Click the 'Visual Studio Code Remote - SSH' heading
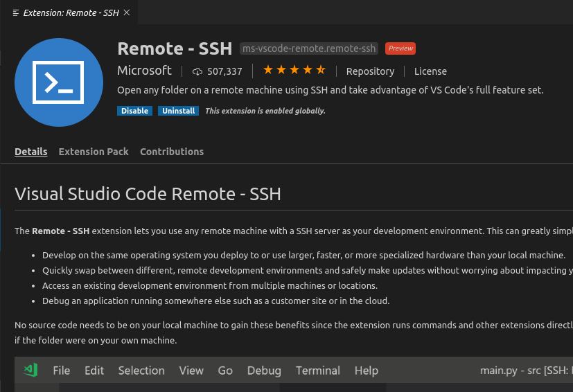573x392 pixels. click(148, 194)
